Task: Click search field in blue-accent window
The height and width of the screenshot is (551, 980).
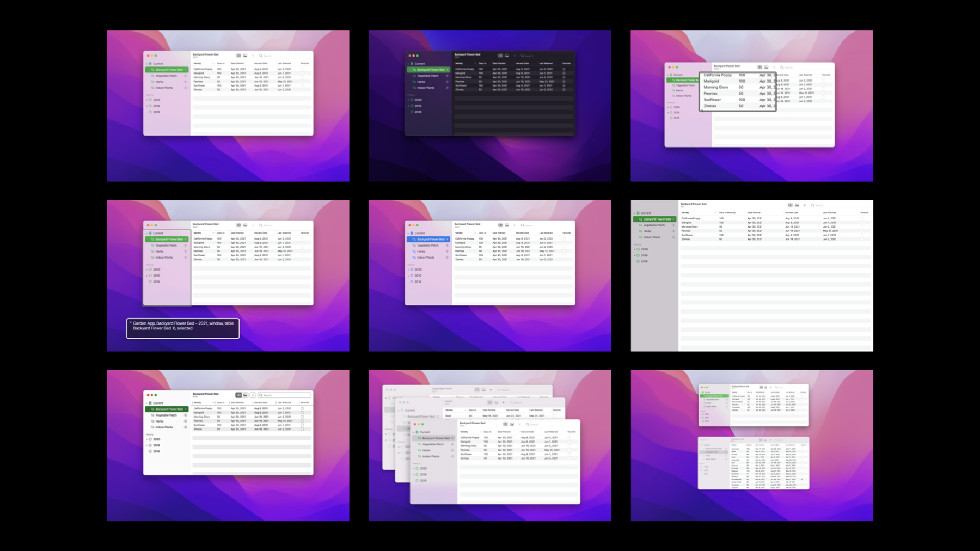Action: [546, 225]
